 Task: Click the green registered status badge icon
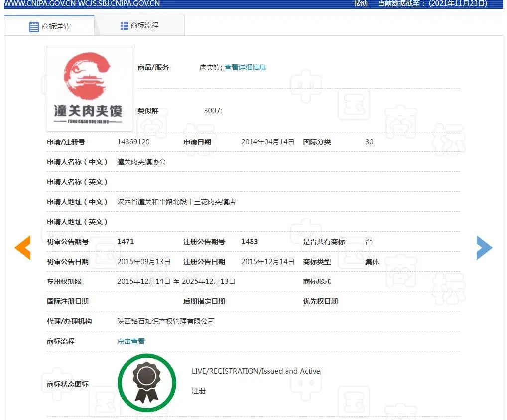pos(147,383)
